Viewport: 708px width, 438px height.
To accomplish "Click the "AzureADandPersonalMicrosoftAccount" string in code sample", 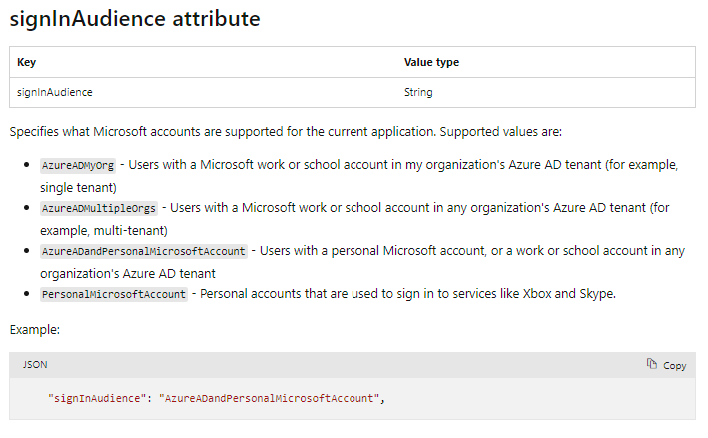I will coord(269,398).
